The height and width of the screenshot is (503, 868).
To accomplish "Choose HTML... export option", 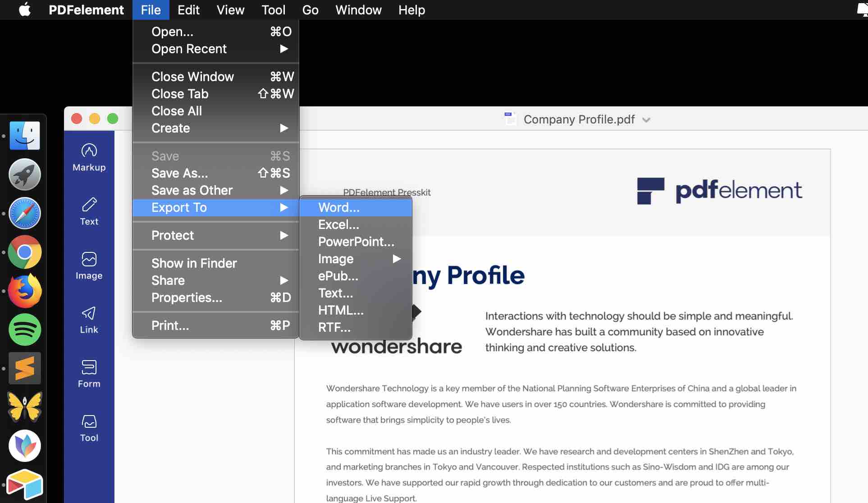I will click(x=356, y=310).
